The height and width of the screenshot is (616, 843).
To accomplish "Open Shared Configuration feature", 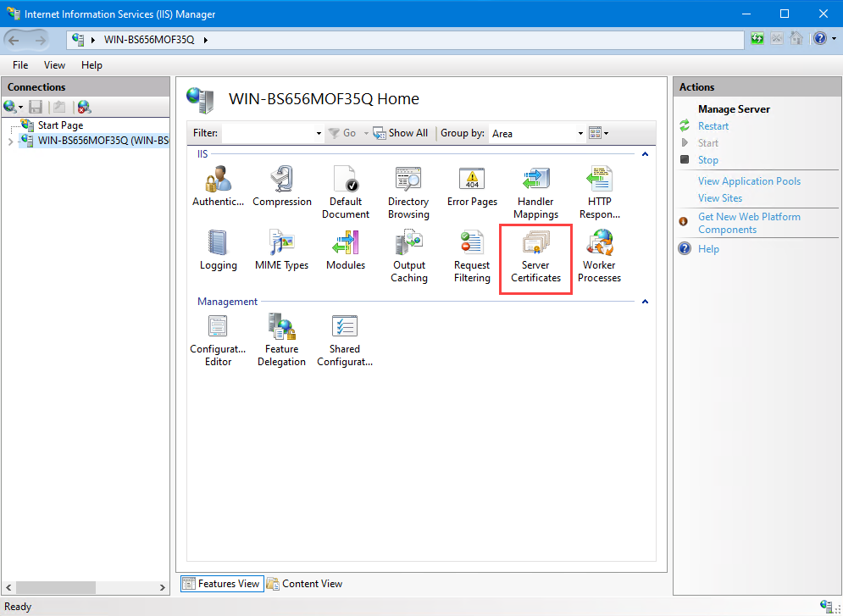I will pos(345,341).
